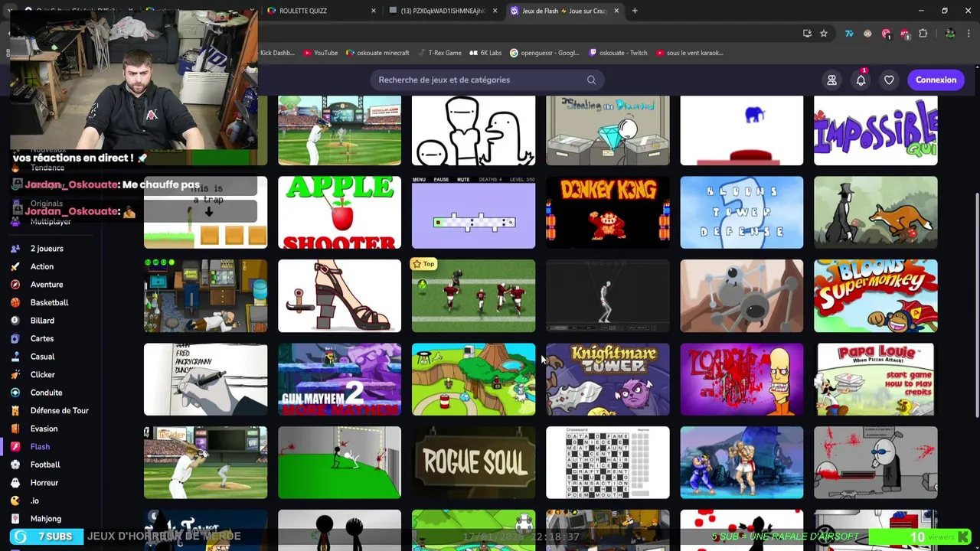980x551 pixels.
Task: Click the Clicker cursor icon
Action: 15,375
